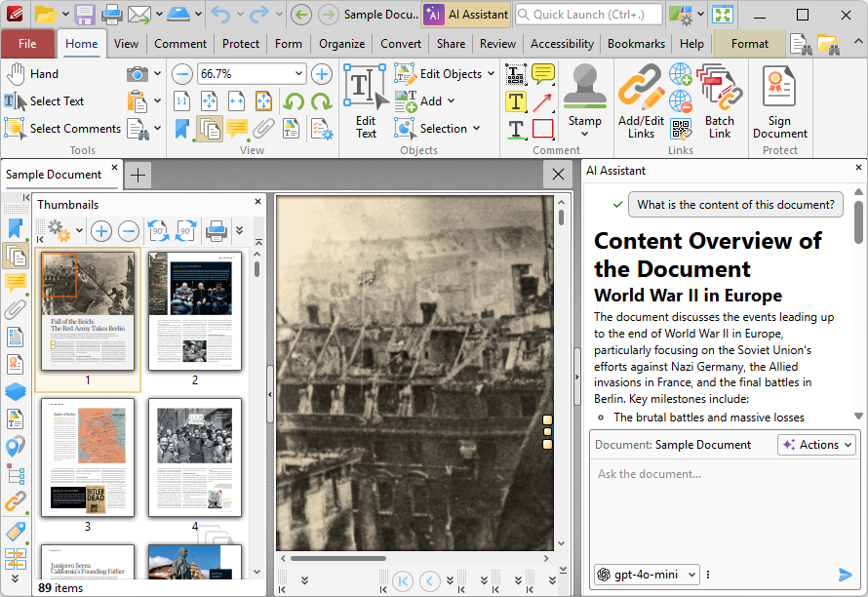This screenshot has width=868, height=597.
Task: Zoom out thumbnails with minus icon
Action: click(129, 231)
